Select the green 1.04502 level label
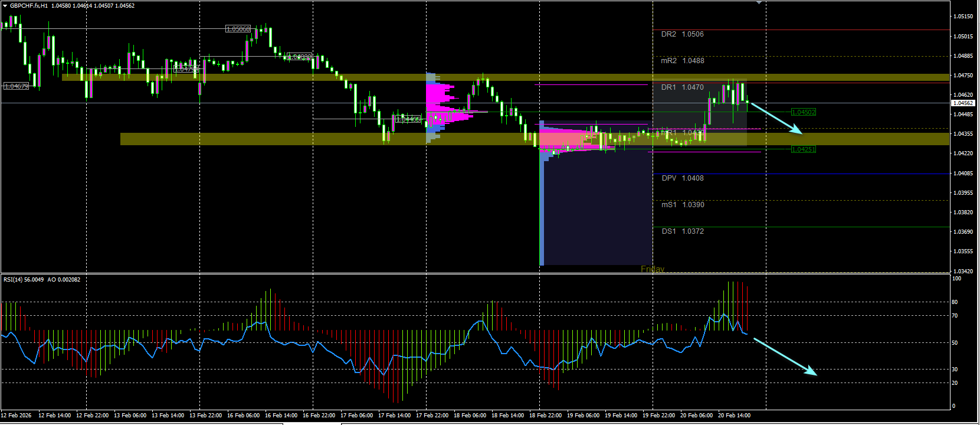The image size is (980, 425). pyautogui.click(x=804, y=112)
